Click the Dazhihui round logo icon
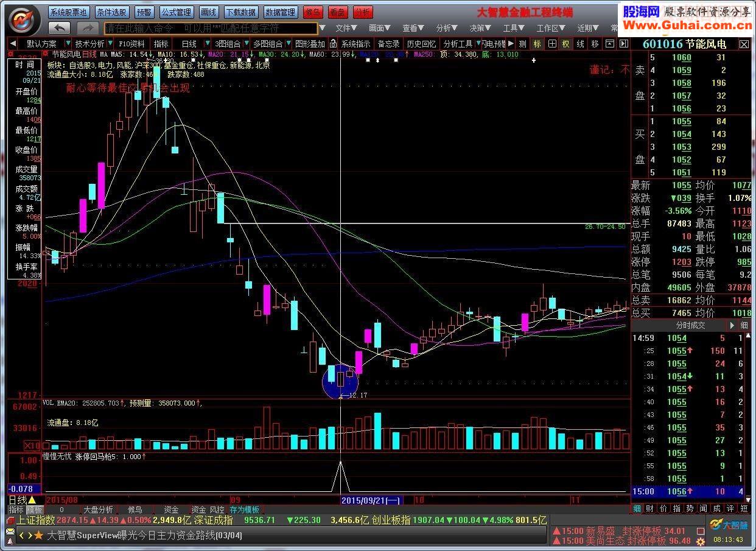The image size is (756, 551). coord(22,19)
